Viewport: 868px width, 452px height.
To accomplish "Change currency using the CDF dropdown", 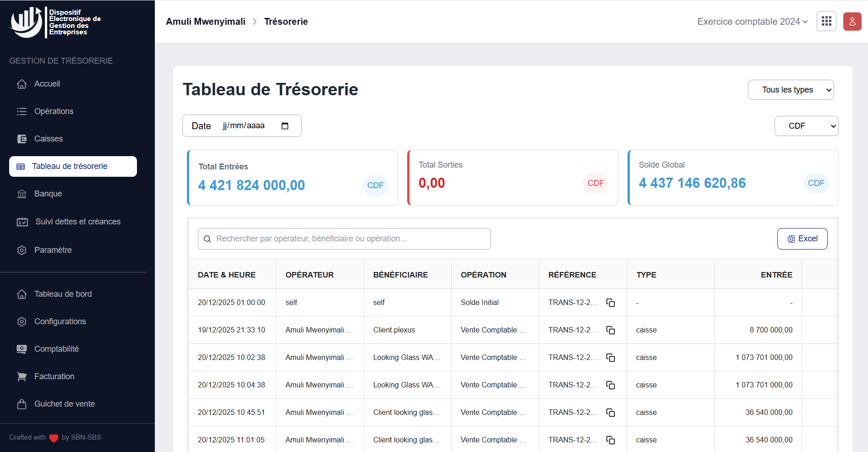I will pyautogui.click(x=806, y=125).
